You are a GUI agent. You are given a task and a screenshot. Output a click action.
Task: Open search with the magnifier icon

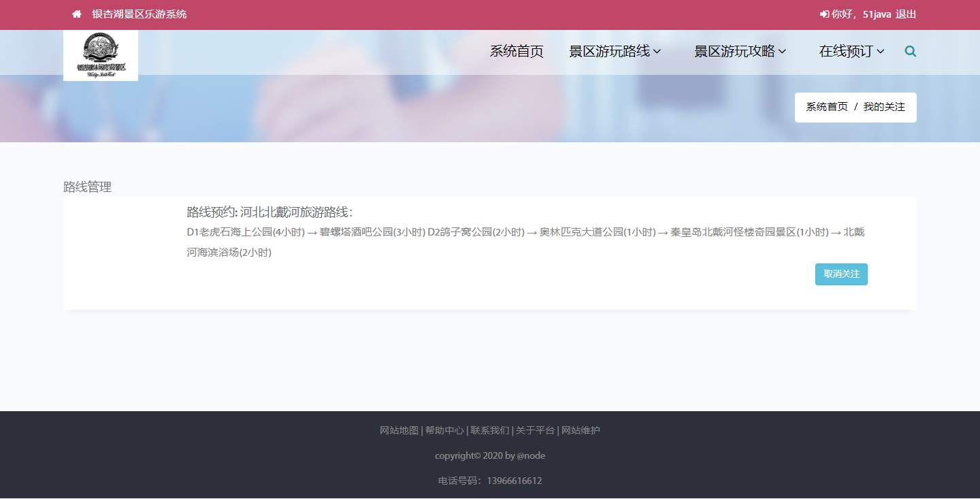pos(911,51)
